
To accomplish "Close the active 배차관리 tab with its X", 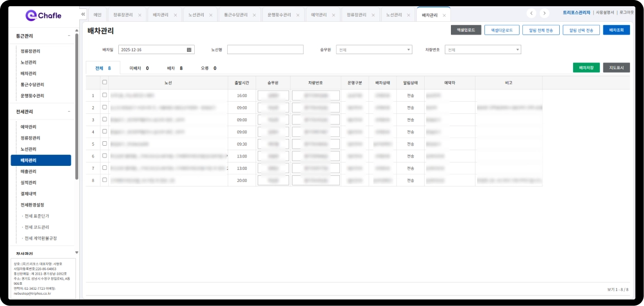I will [444, 15].
